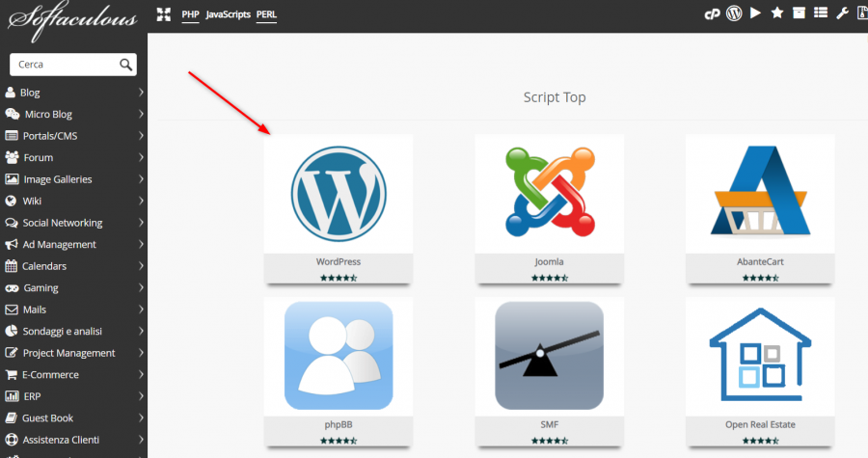Open the AbanteCart script link
This screenshot has height=458, width=868.
[760, 261]
